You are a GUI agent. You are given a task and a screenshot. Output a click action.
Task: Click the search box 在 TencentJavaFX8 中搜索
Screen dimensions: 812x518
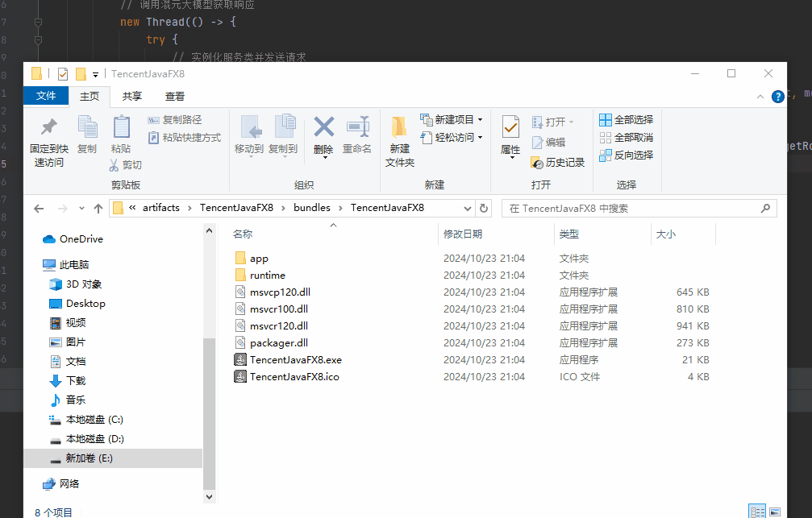point(639,209)
